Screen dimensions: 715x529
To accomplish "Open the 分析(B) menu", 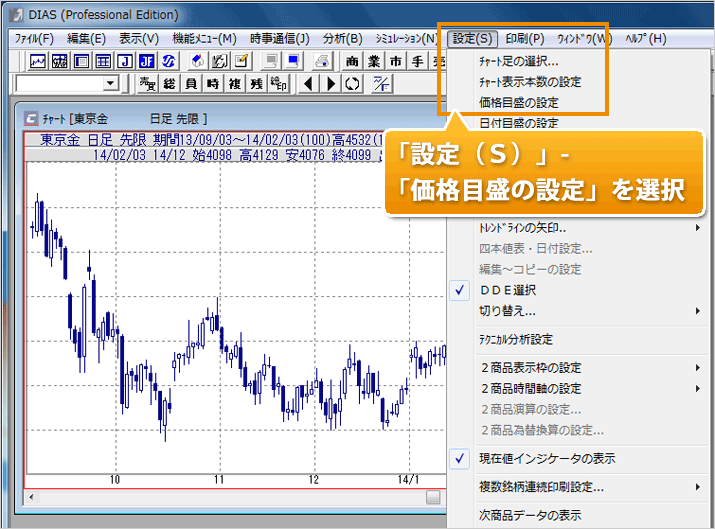I will click(x=343, y=38).
